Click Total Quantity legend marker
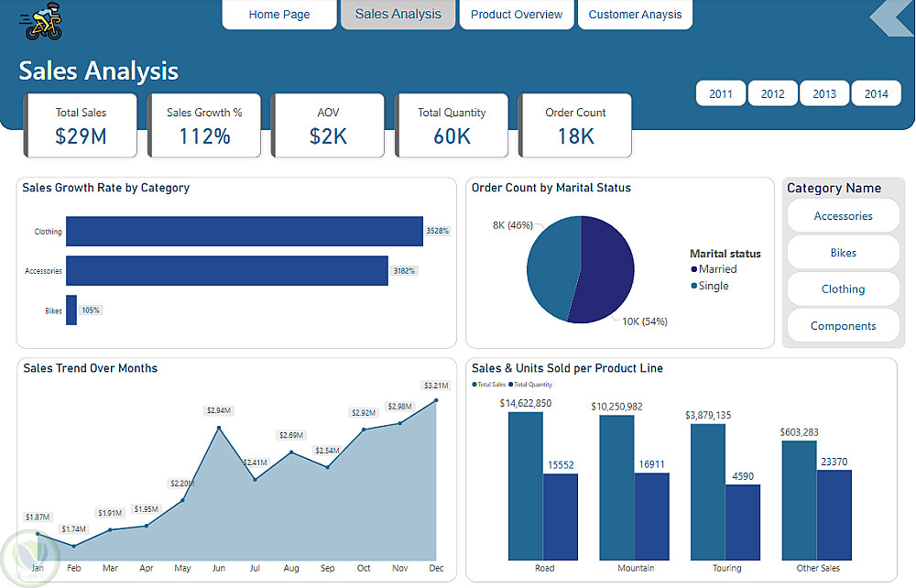This screenshot has width=916, height=588. click(x=510, y=384)
